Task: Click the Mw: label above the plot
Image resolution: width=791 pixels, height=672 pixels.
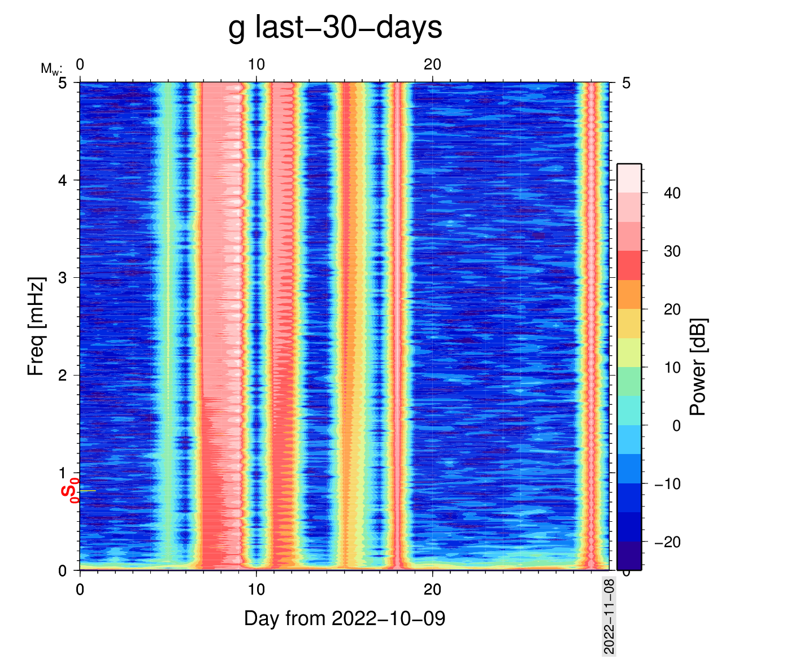Action: coord(51,69)
